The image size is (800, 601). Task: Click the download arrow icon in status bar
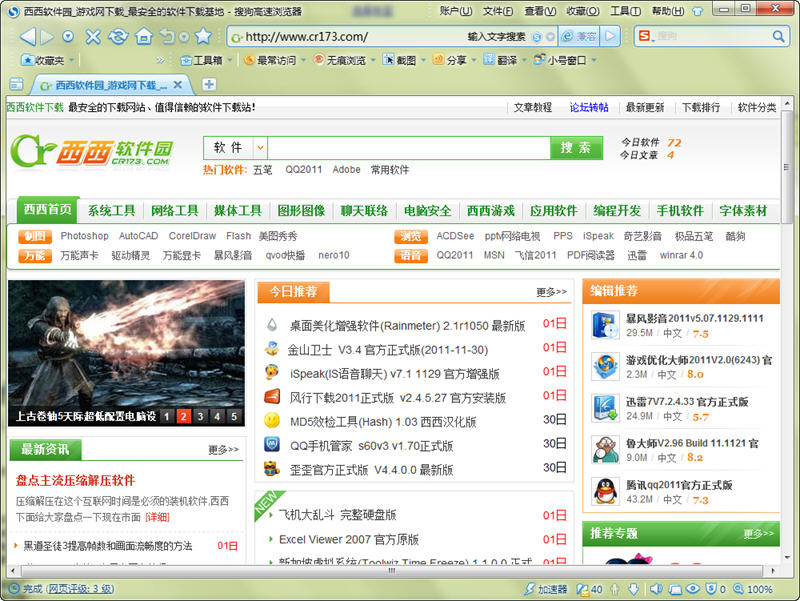[633, 589]
